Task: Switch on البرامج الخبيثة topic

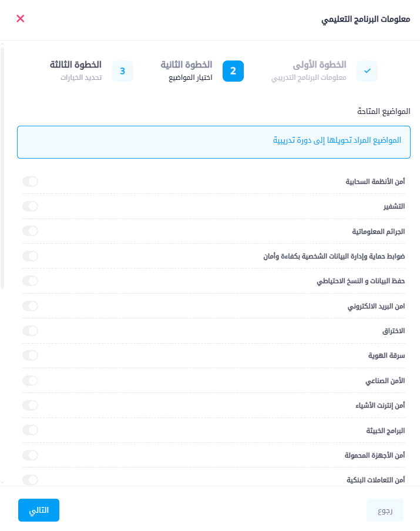Action: coord(30,430)
